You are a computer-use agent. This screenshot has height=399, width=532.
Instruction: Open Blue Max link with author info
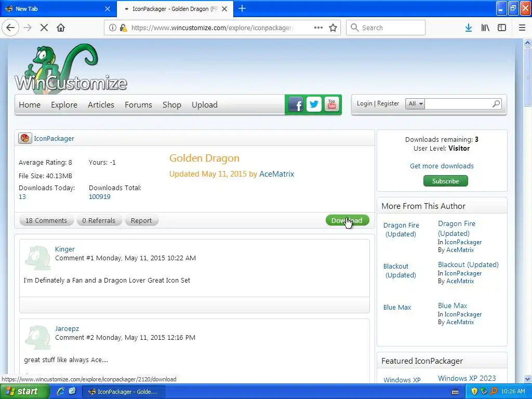click(453, 305)
